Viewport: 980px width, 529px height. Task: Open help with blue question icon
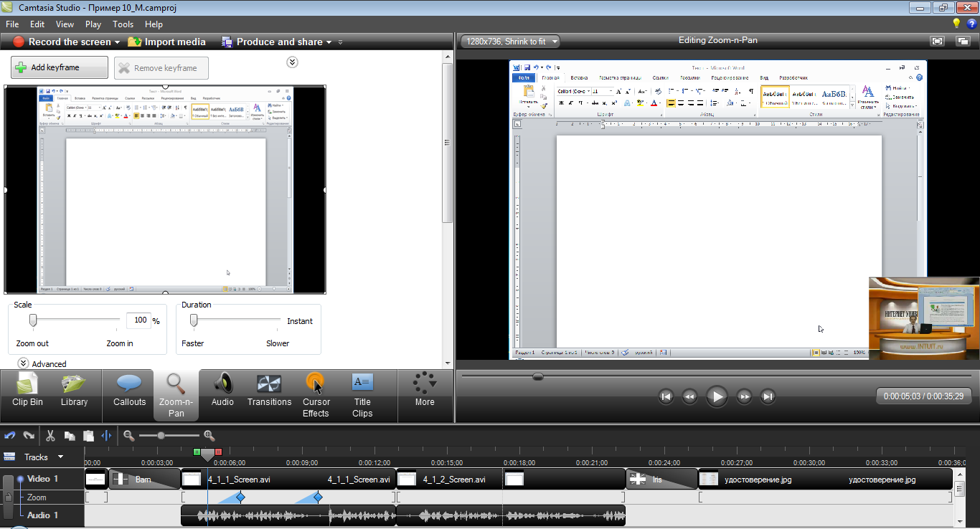971,24
